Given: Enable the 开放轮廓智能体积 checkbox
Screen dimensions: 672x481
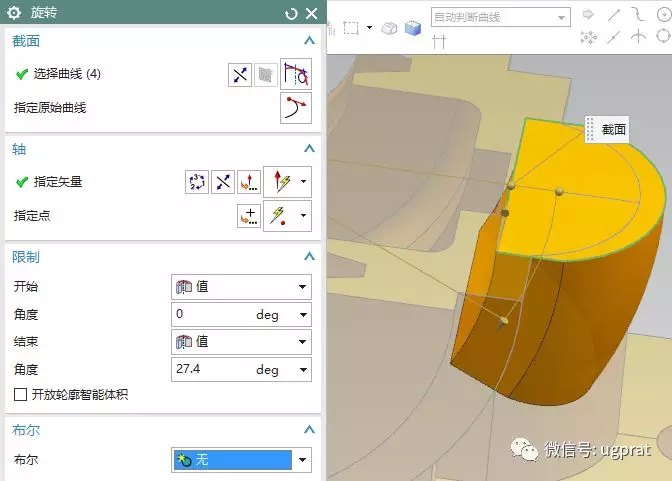Looking at the screenshot, I should (x=21, y=395).
